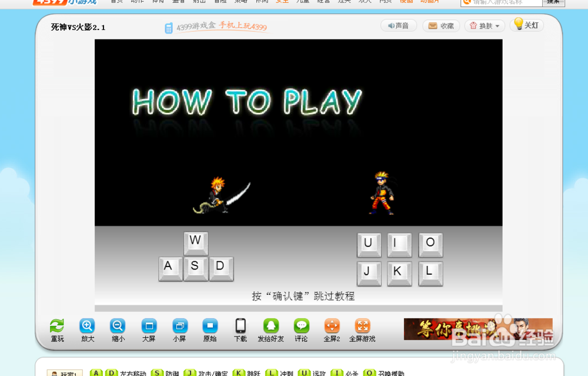Click green O 召唤援助 key badge
Screen dimensions: 588x376
click(369, 373)
